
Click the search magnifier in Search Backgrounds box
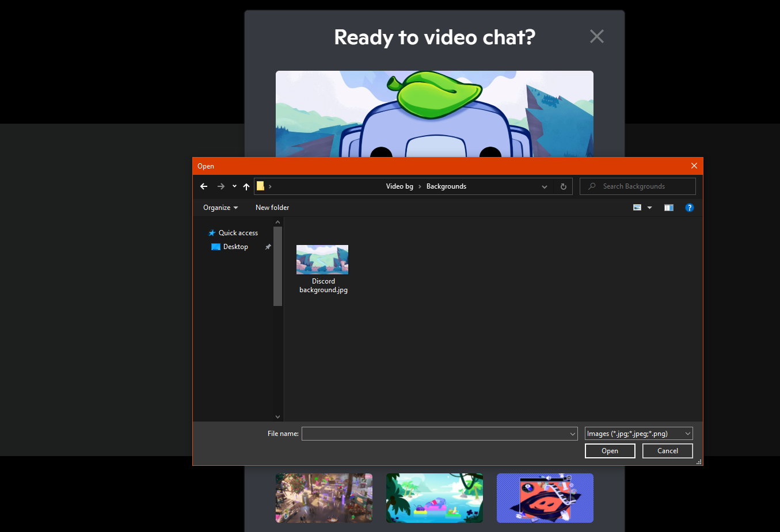(x=592, y=186)
